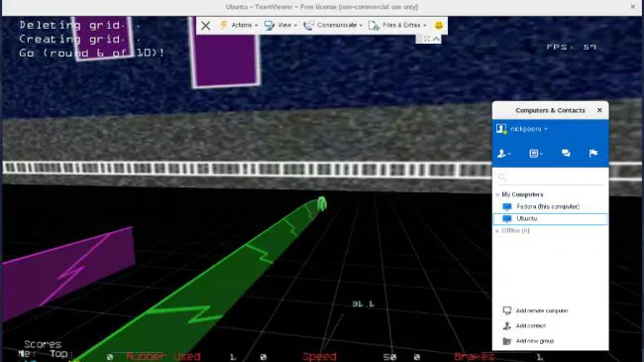Click the 'Go (round 6 of 10)!' message
The height and width of the screenshot is (362, 644).
91,54
